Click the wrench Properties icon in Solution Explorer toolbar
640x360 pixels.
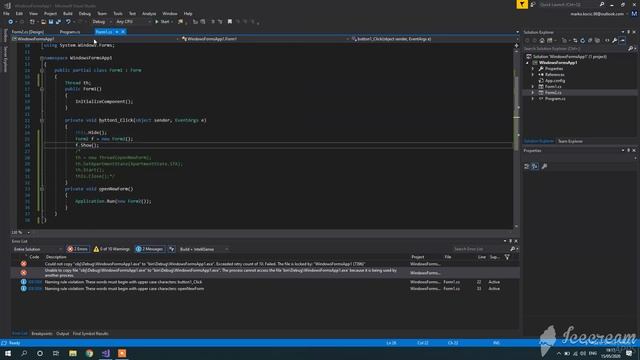coord(615,40)
